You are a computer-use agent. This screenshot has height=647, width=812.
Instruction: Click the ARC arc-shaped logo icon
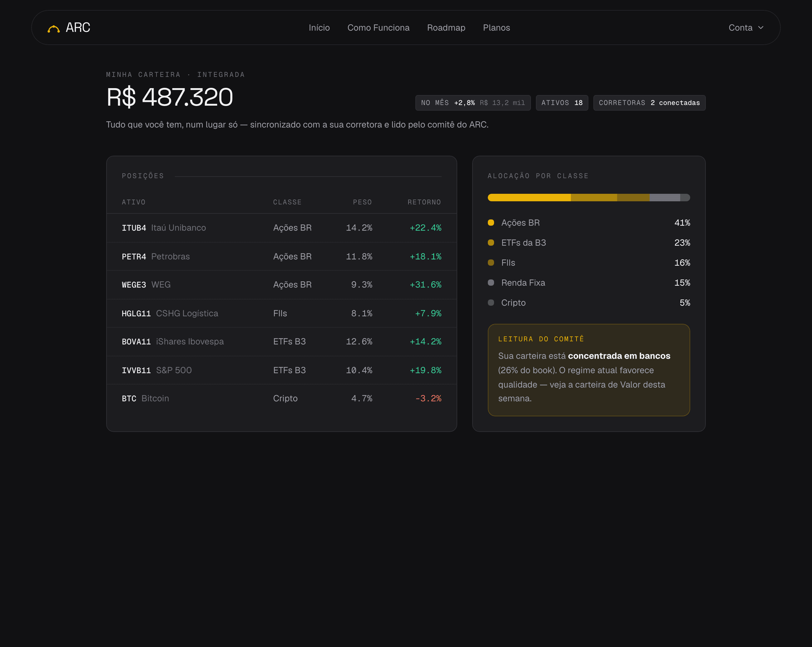pos(53,29)
